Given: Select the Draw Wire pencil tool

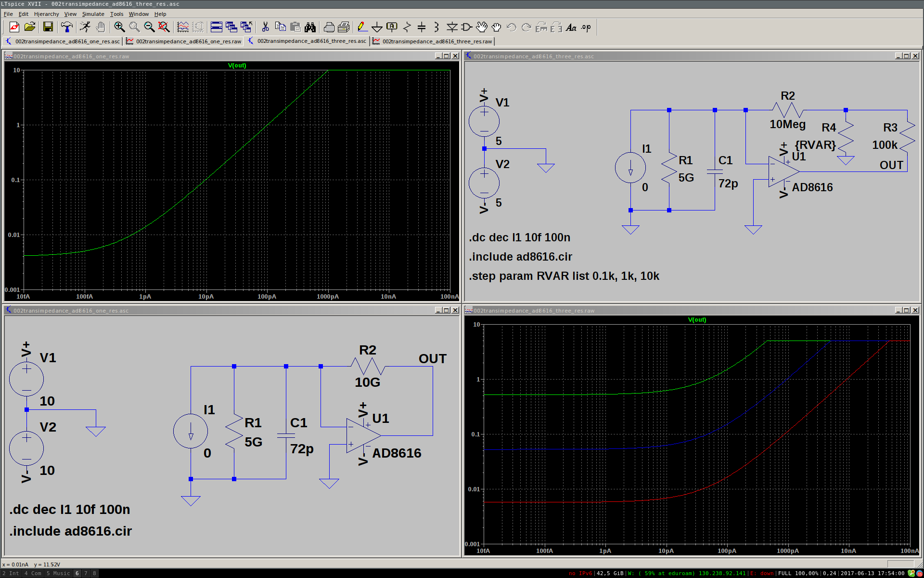Looking at the screenshot, I should tap(362, 27).
